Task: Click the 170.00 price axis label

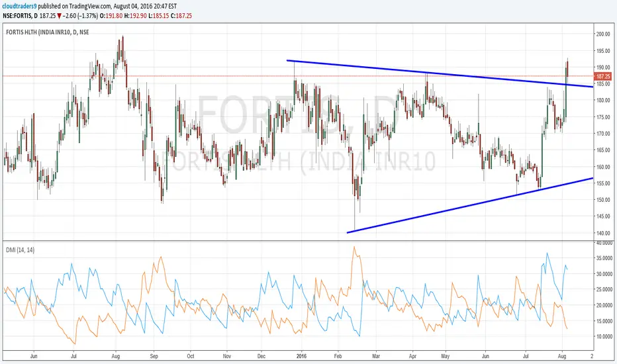Action: (603, 134)
